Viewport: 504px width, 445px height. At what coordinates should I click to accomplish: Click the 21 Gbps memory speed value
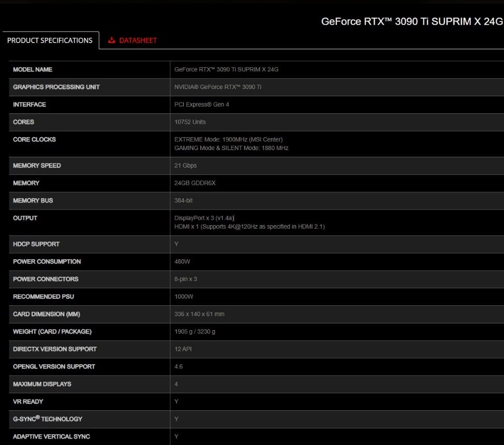click(184, 166)
